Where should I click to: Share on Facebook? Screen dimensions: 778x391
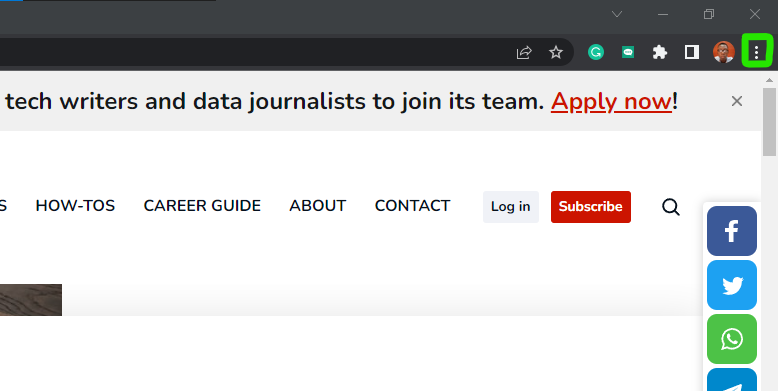click(x=732, y=231)
